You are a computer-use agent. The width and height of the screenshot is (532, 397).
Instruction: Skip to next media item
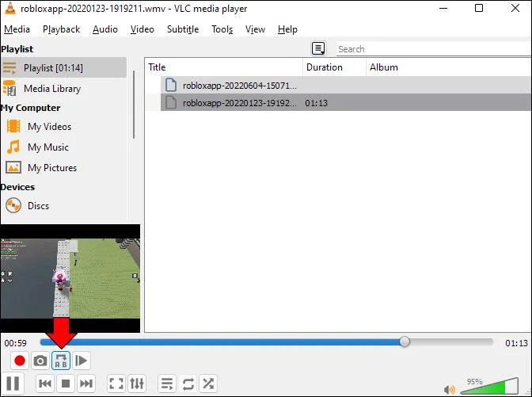[x=86, y=384]
